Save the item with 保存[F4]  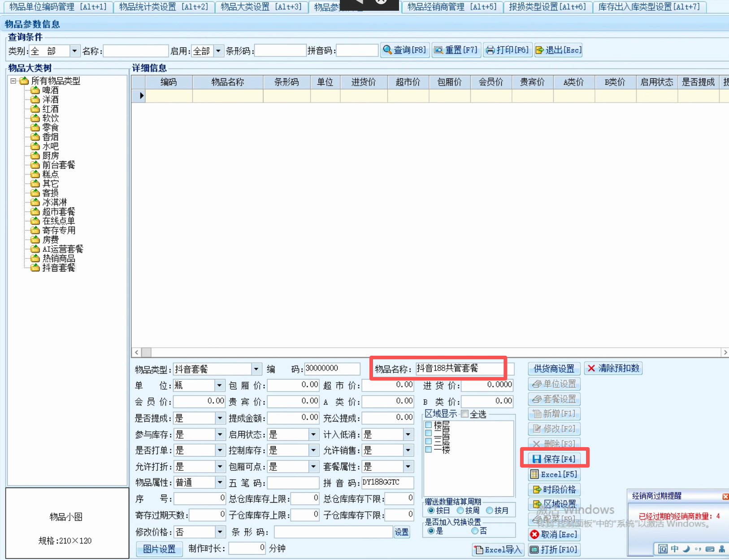[x=554, y=459]
